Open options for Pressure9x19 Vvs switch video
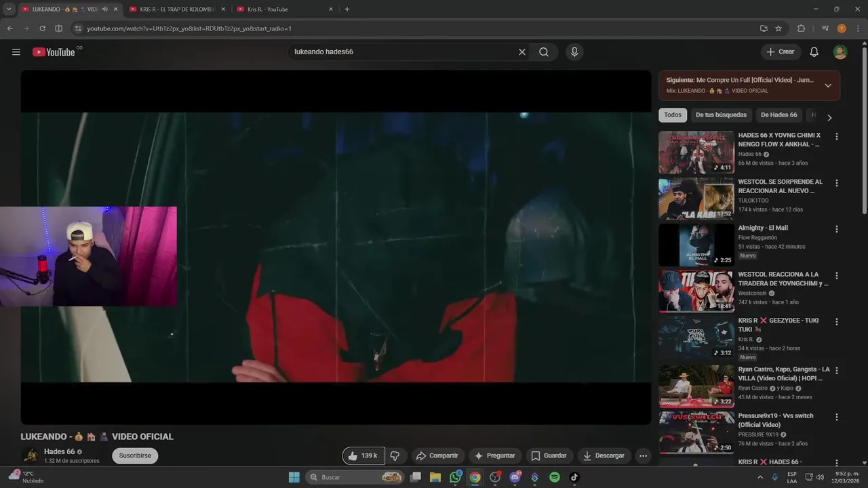 coord(836,418)
